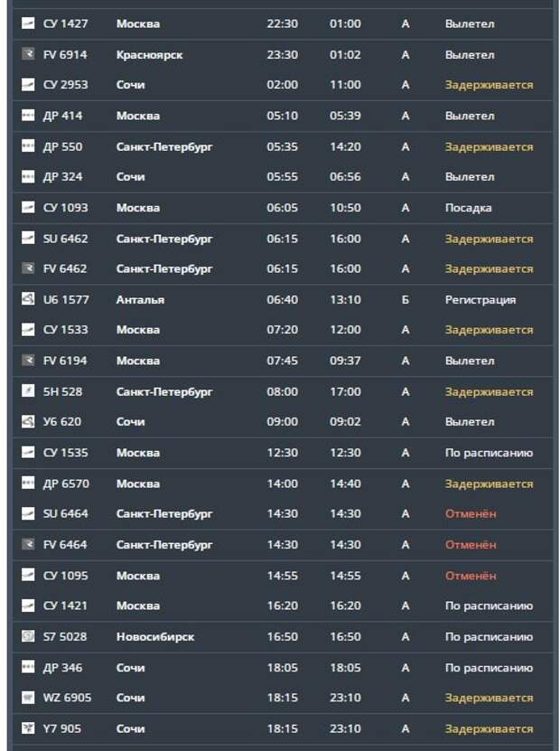
Task: Open flight СУ 2953 to Сочи
Action: (x=283, y=85)
